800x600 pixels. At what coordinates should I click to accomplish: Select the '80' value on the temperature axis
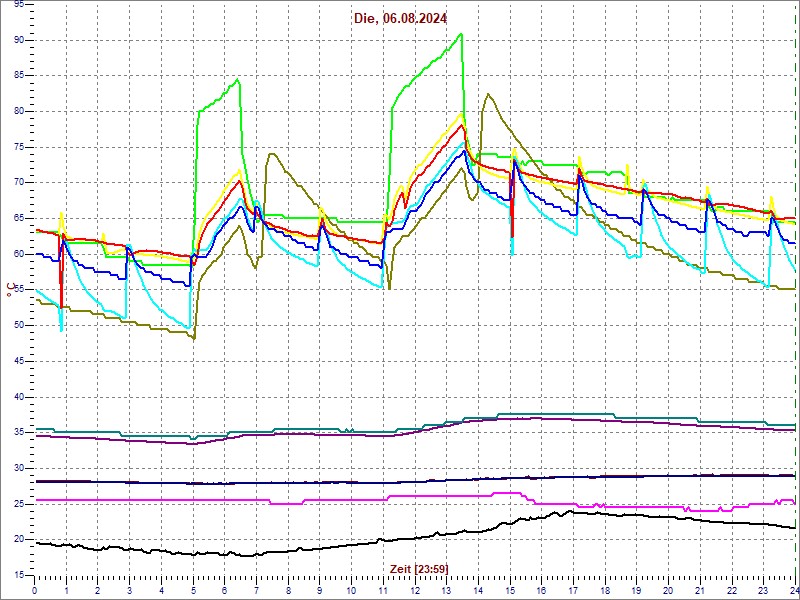tap(19, 112)
